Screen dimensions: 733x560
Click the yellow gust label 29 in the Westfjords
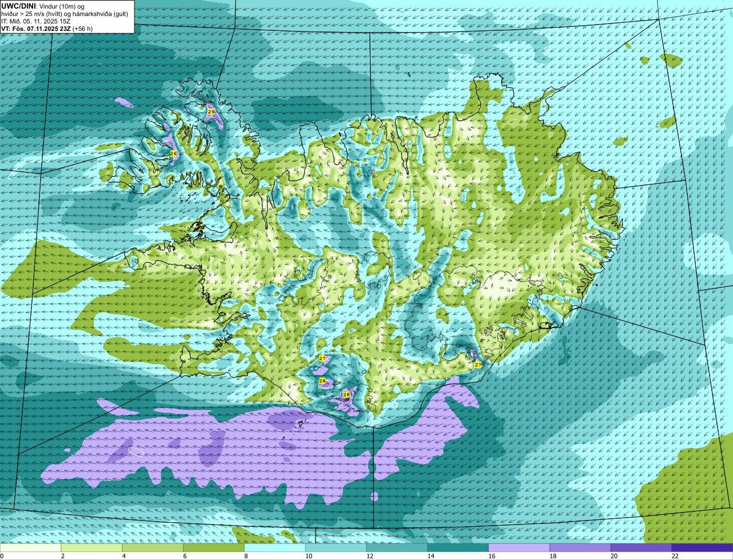click(x=211, y=112)
